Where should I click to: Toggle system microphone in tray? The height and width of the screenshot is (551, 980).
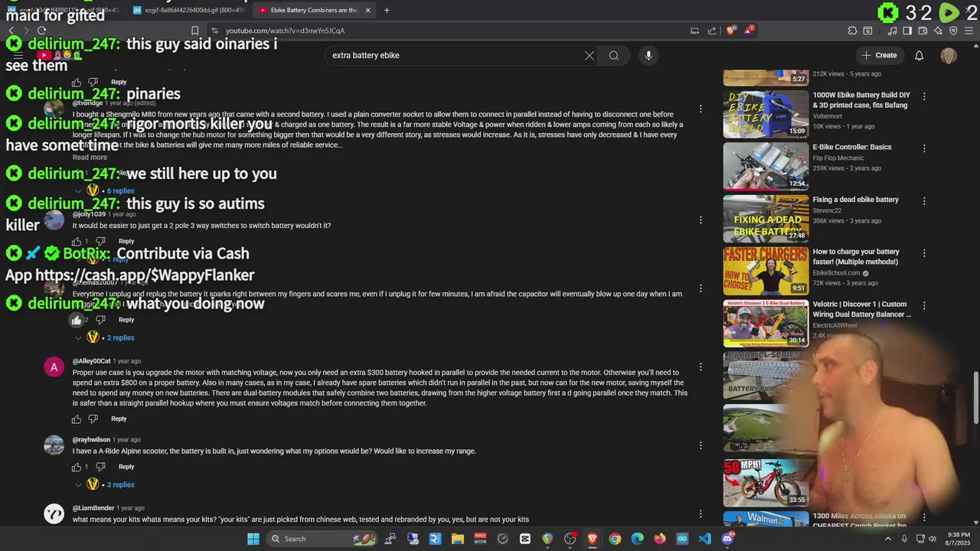click(904, 539)
